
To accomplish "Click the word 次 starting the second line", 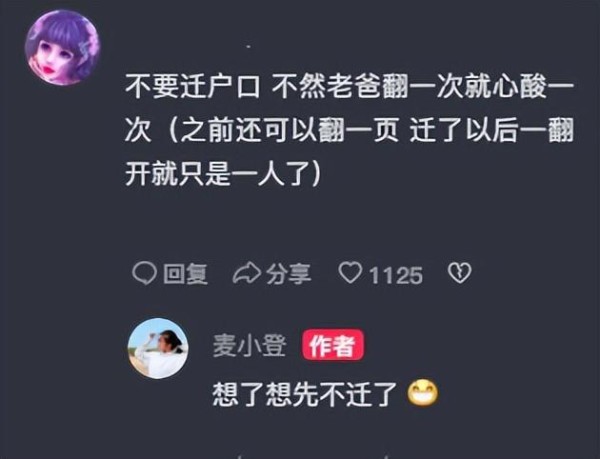I will pyautogui.click(x=138, y=131).
